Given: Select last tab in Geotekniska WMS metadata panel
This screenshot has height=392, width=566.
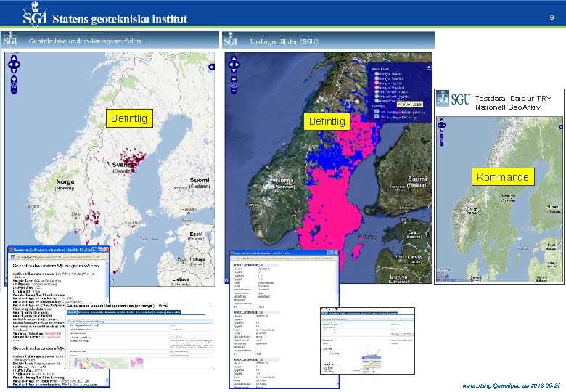Looking at the screenshot, I should [173, 312].
